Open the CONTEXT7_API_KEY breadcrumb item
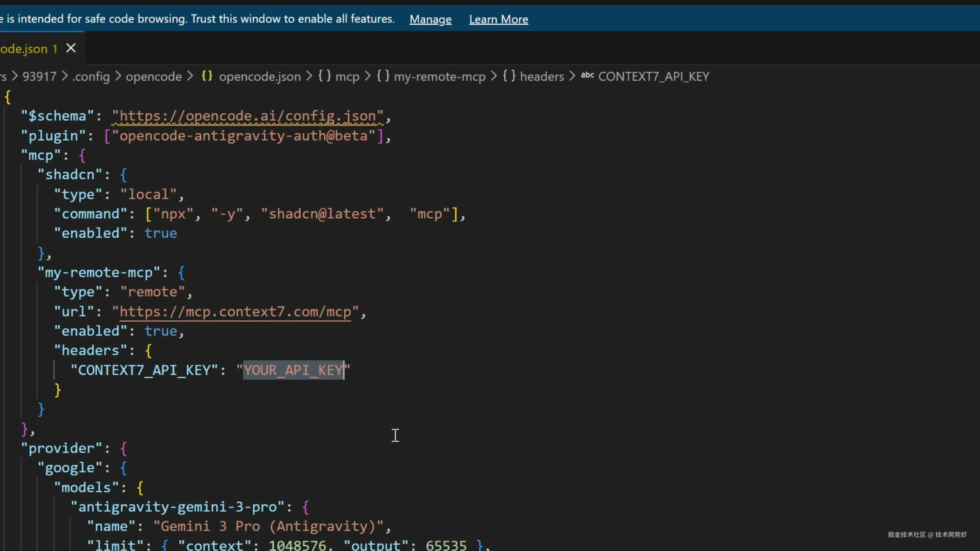Image resolution: width=980 pixels, height=551 pixels. coord(654,77)
